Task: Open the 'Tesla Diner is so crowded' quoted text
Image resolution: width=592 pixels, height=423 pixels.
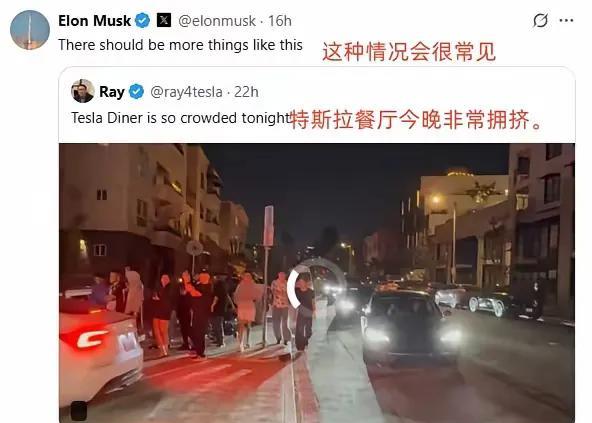Action: point(181,118)
